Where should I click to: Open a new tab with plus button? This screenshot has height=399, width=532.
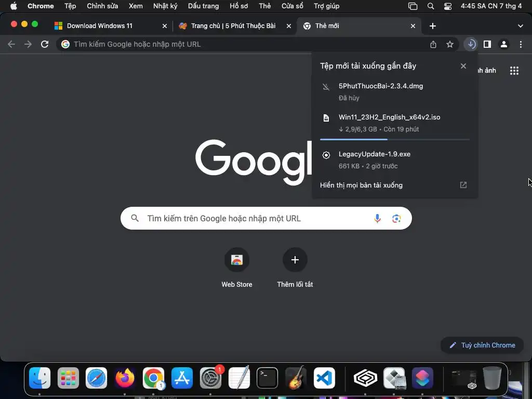tap(433, 26)
